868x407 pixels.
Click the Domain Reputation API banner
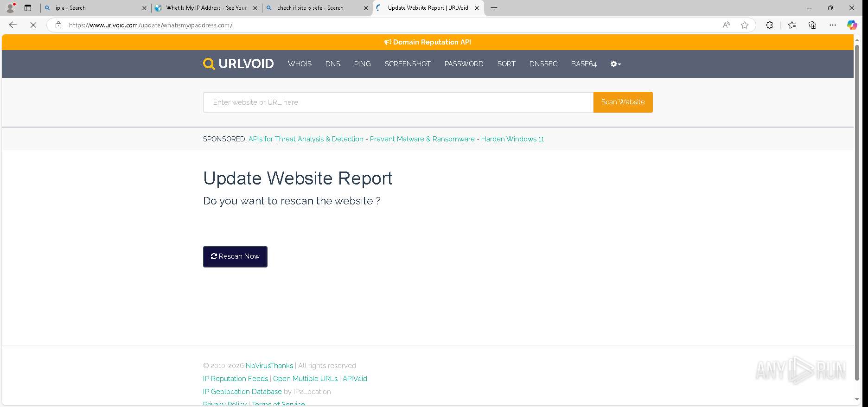(x=428, y=42)
